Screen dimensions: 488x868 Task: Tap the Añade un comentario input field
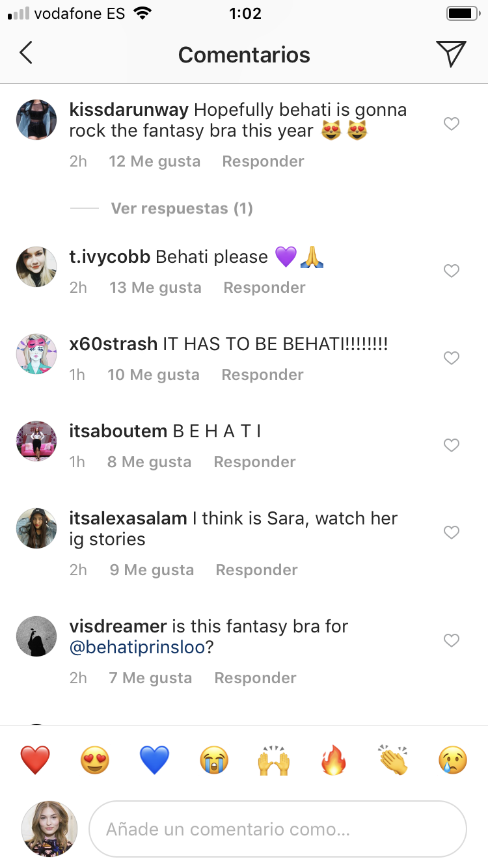pos(278,829)
